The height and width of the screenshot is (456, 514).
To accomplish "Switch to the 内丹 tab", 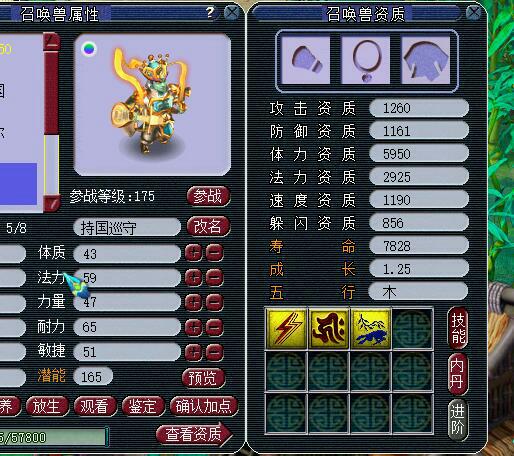I will pyautogui.click(x=458, y=374).
